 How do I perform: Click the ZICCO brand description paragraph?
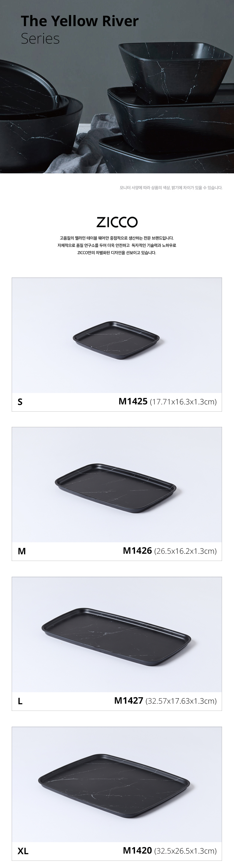click(117, 245)
